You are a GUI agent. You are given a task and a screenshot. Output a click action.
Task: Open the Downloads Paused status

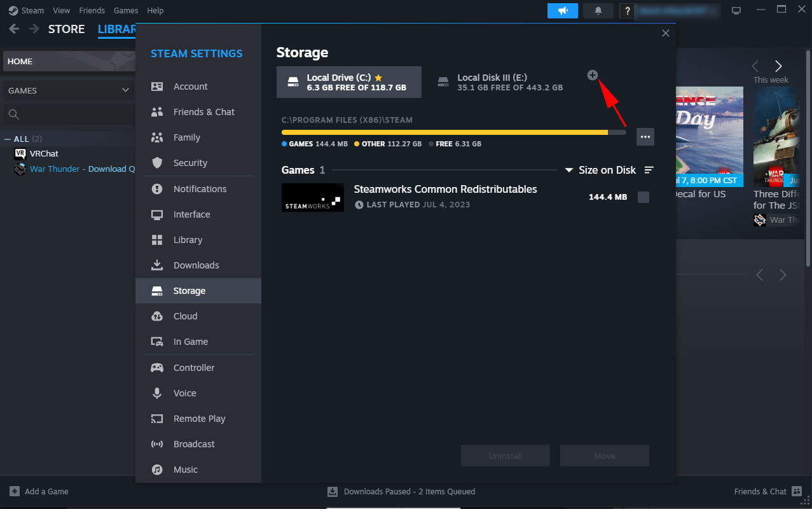pos(401,491)
